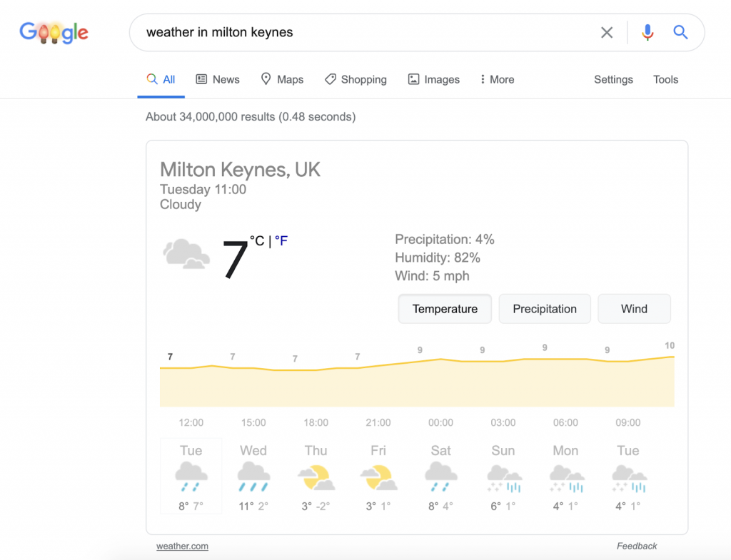Viewport: 731px width, 560px height.
Task: Open the Settings menu
Action: pyautogui.click(x=612, y=79)
